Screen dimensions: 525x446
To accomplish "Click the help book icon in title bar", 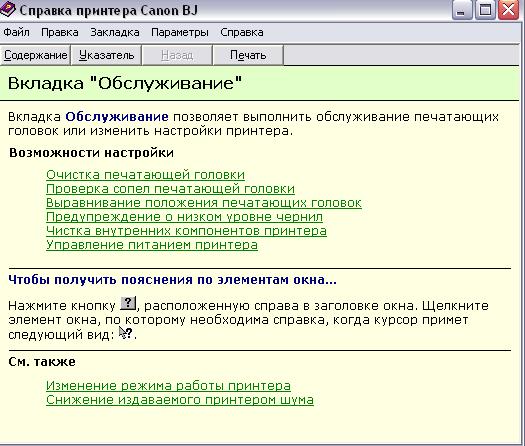I will [x=7, y=9].
